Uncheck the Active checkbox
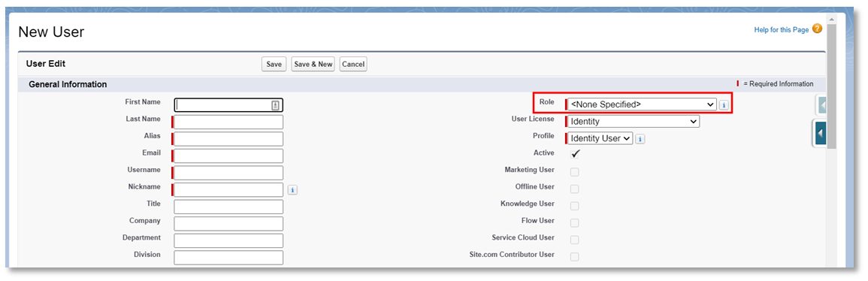Image resolution: width=868 pixels, height=281 pixels. [575, 154]
